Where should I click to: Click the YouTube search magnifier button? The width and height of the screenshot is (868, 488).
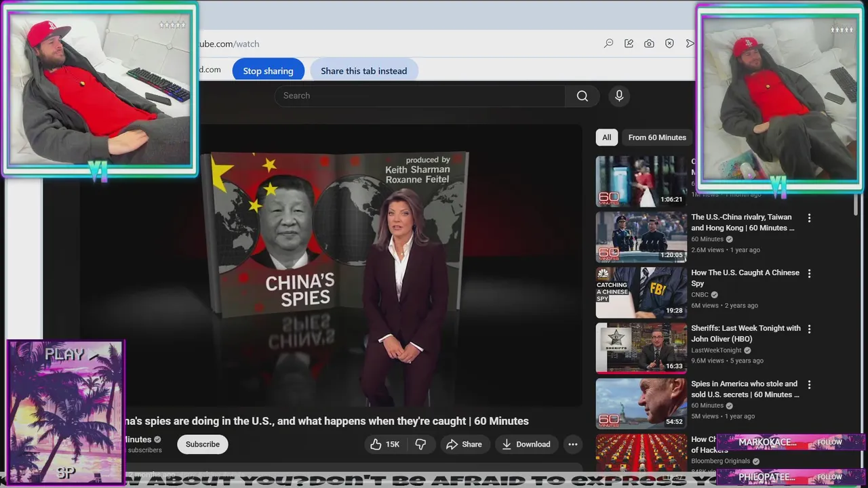[583, 96]
